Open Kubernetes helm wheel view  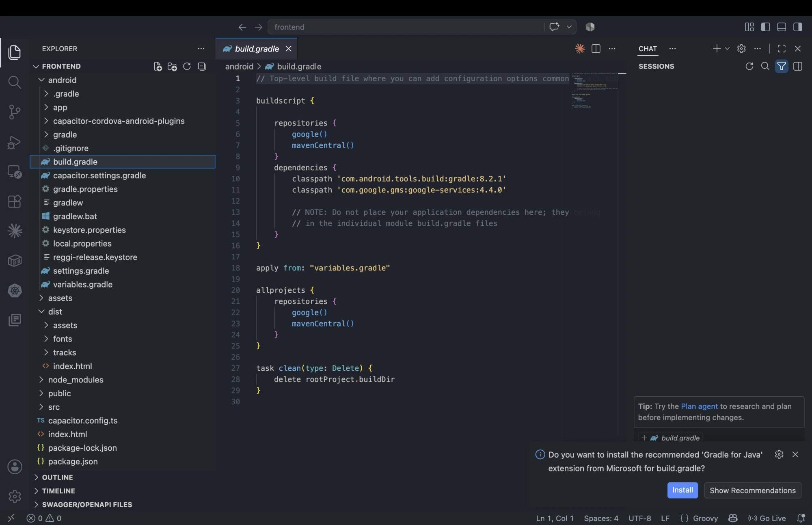pos(15,290)
